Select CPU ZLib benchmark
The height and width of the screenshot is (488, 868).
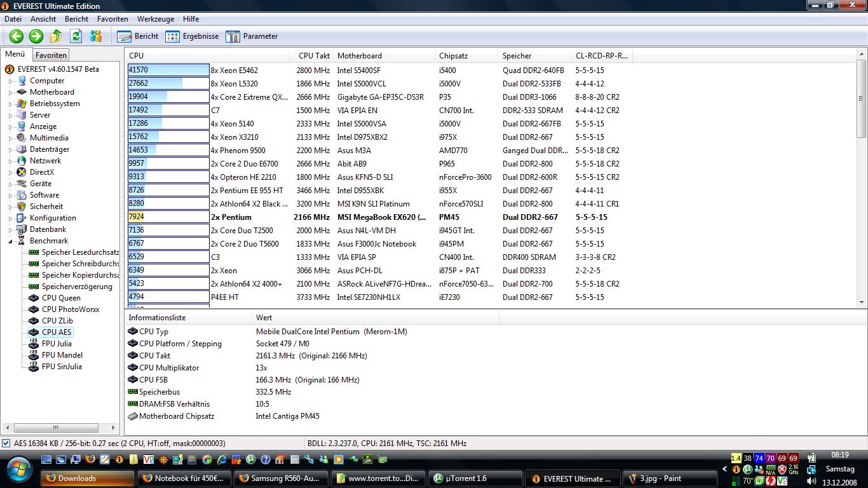[51, 320]
